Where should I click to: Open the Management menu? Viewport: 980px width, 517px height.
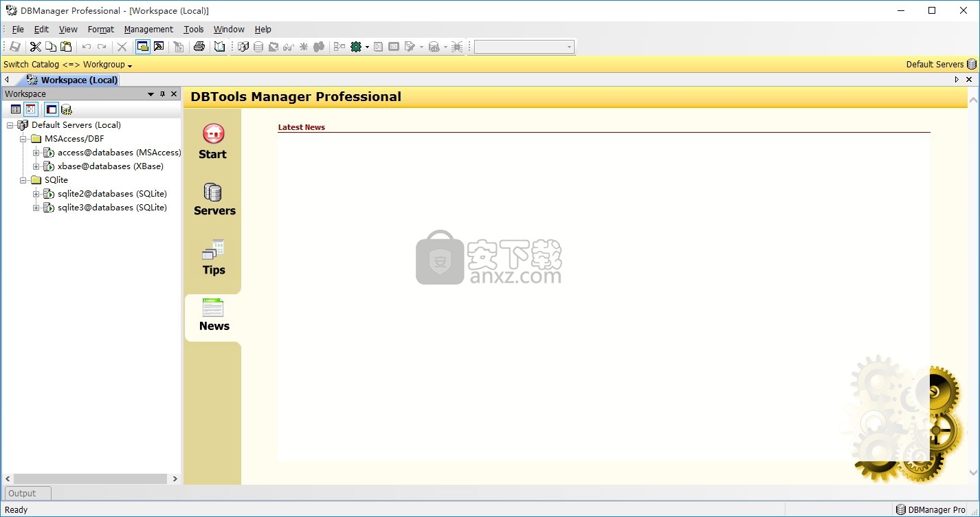tap(148, 30)
